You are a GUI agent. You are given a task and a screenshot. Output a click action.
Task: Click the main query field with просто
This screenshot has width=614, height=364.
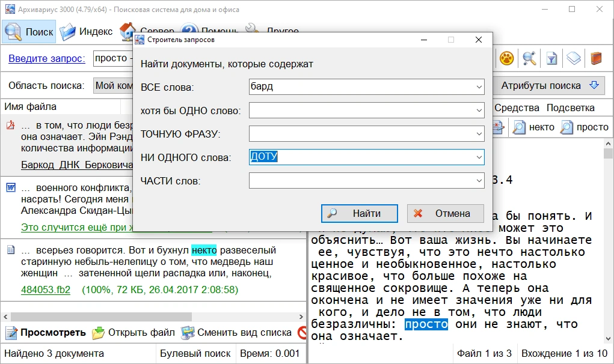(x=113, y=58)
